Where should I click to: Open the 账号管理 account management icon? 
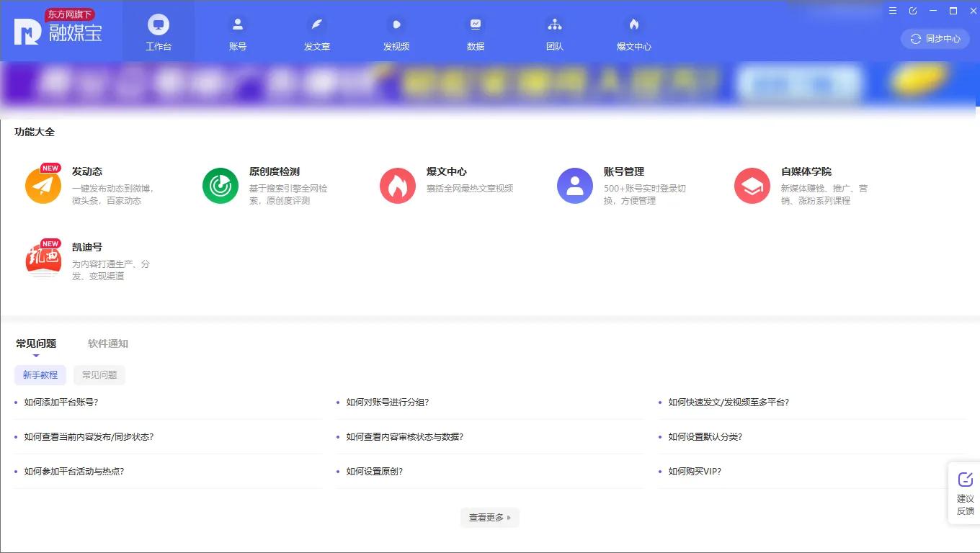574,185
